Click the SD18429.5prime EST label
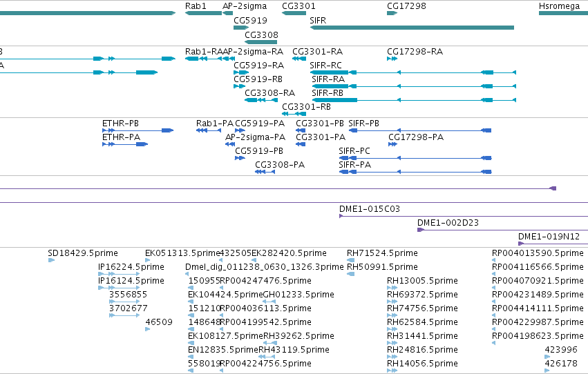The width and height of the screenshot is (588, 374). pos(82,253)
